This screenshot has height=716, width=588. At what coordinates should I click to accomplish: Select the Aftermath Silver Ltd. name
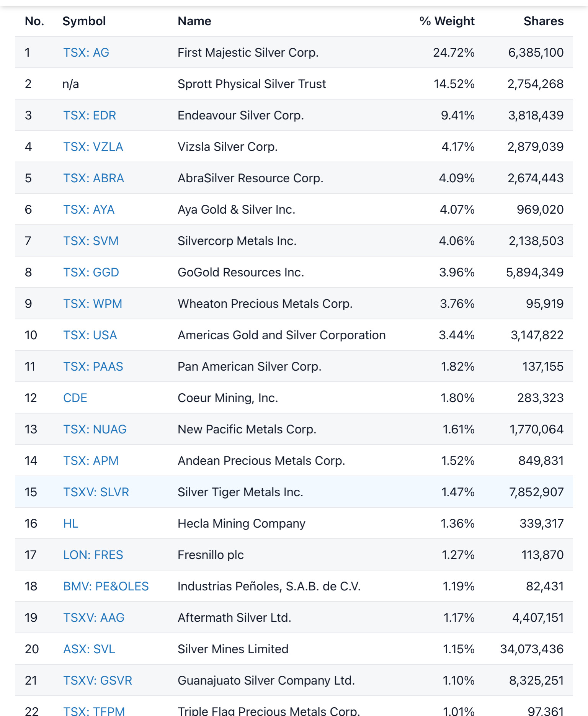(235, 618)
